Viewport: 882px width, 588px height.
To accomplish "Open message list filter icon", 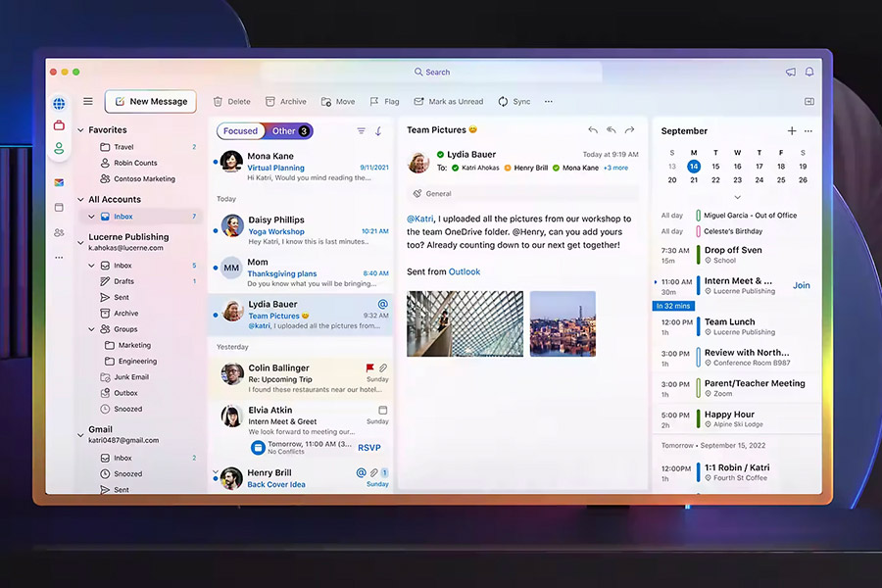I will coord(361,131).
